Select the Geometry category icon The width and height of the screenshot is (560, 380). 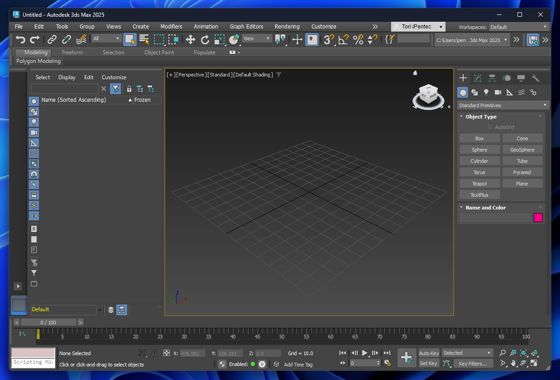point(463,92)
